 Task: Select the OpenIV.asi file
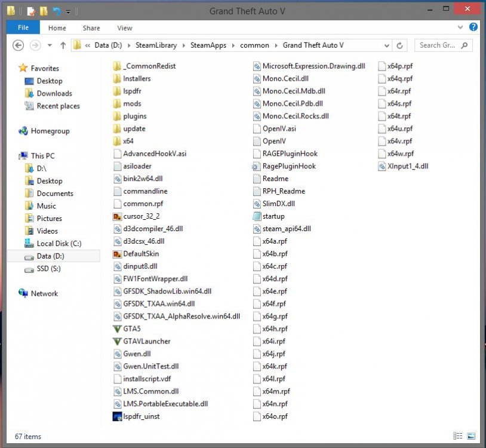(279, 128)
